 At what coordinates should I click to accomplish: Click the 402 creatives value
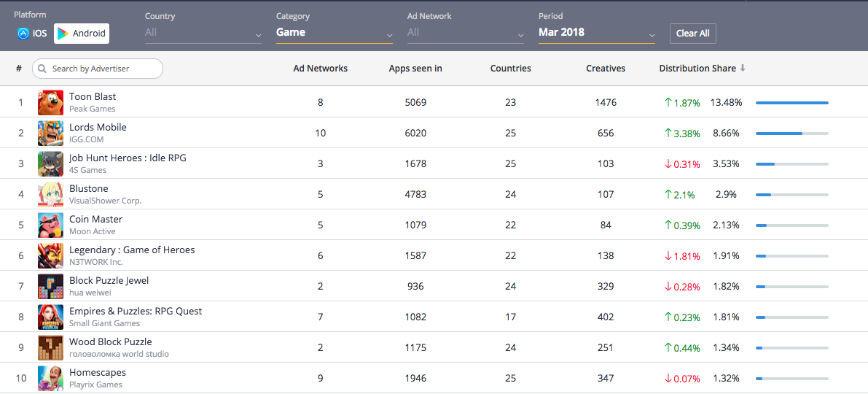pos(606,317)
